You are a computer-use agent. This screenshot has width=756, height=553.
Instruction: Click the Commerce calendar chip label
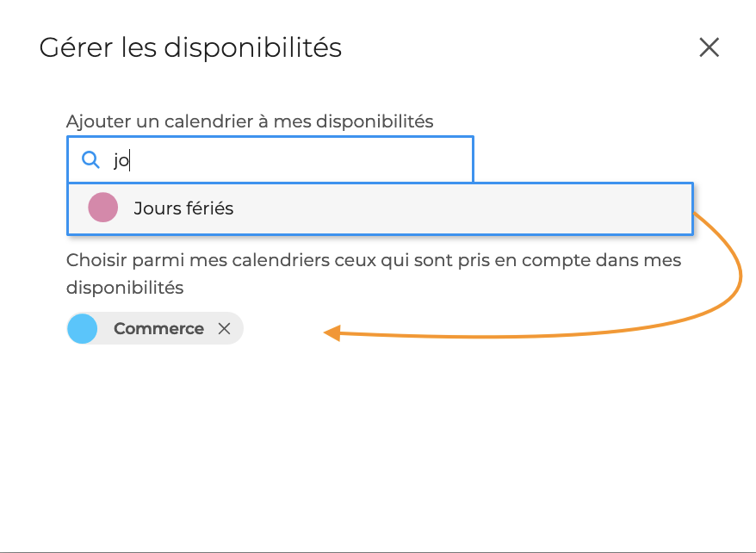click(x=158, y=328)
